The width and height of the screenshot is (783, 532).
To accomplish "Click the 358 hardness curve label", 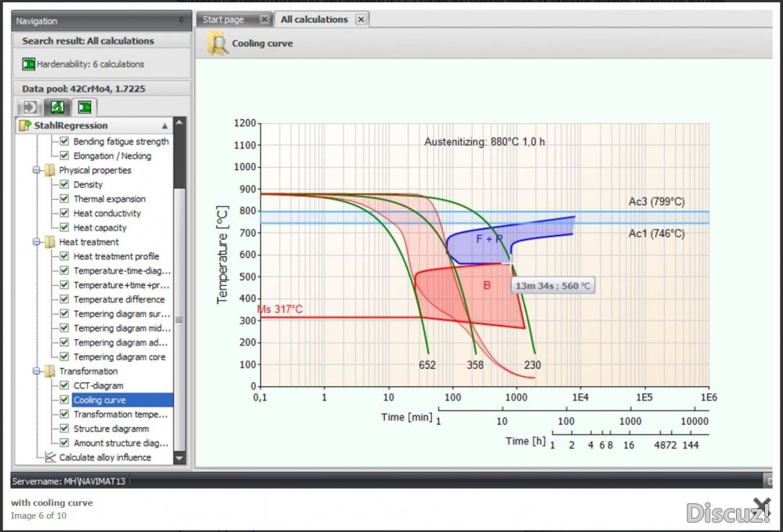I will [x=475, y=365].
